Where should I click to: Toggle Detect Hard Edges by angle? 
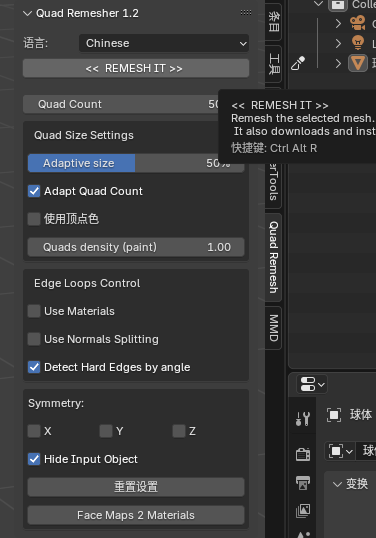(34, 367)
